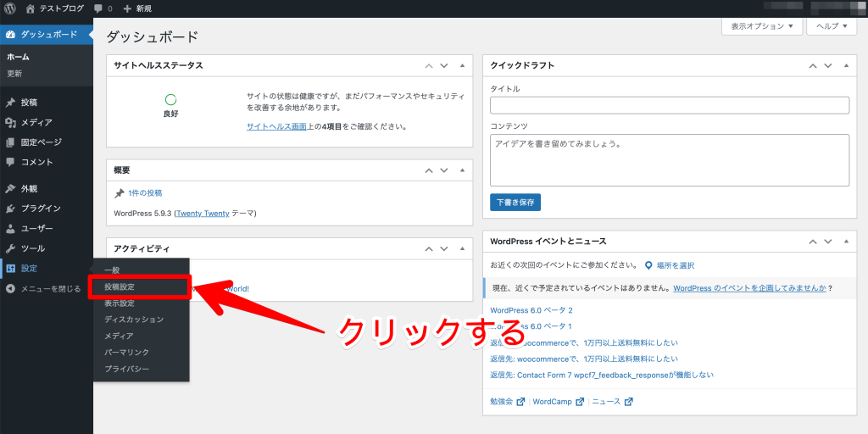Move WordPress イベントとニュース panel down
868x434 pixels.
click(827, 242)
